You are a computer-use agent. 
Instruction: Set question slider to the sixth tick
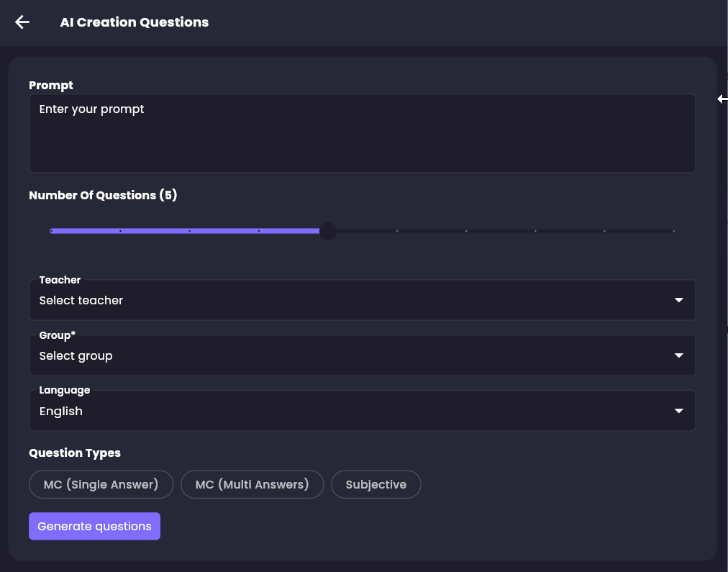[397, 231]
